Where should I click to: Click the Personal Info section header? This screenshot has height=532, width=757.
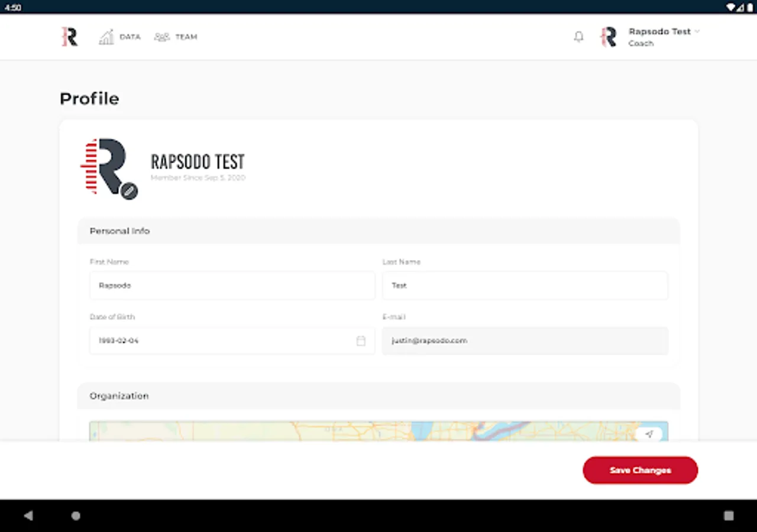[x=378, y=231]
